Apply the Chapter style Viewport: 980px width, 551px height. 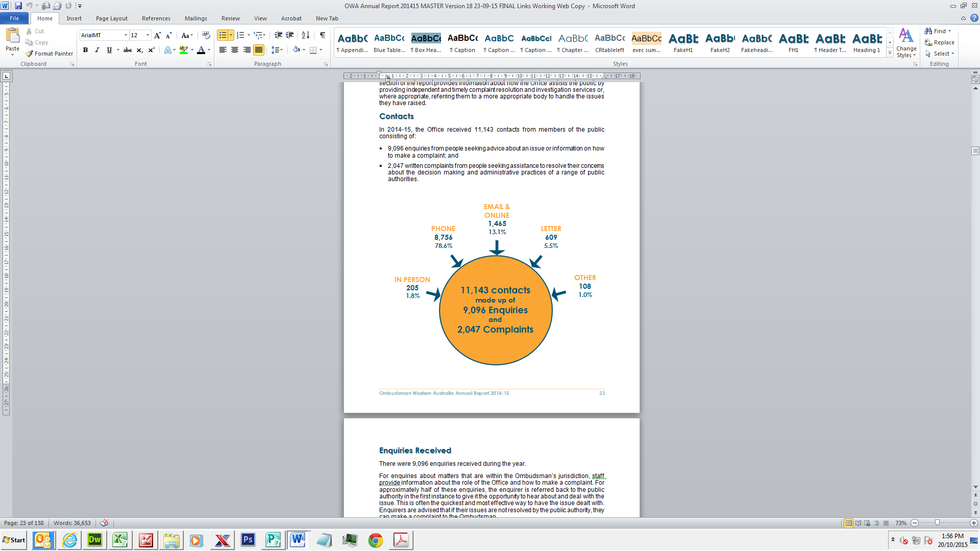coord(573,42)
